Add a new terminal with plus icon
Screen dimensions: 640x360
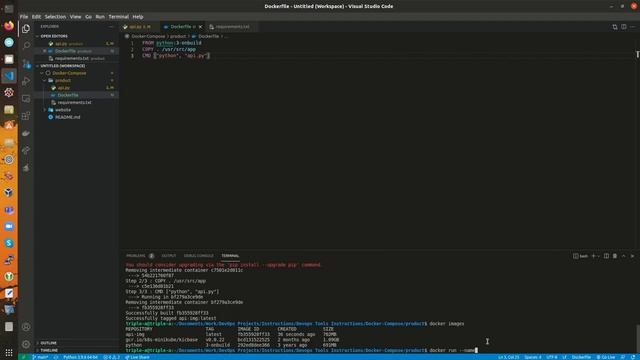(593, 256)
